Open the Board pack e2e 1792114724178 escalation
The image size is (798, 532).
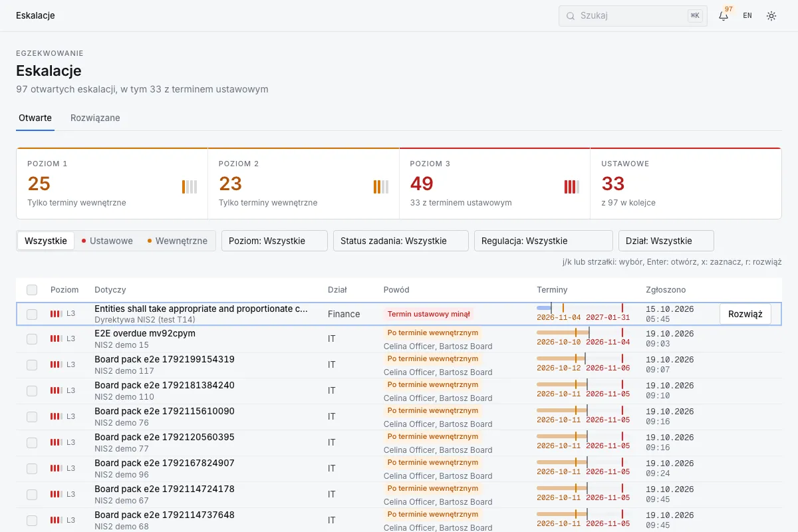click(164, 489)
